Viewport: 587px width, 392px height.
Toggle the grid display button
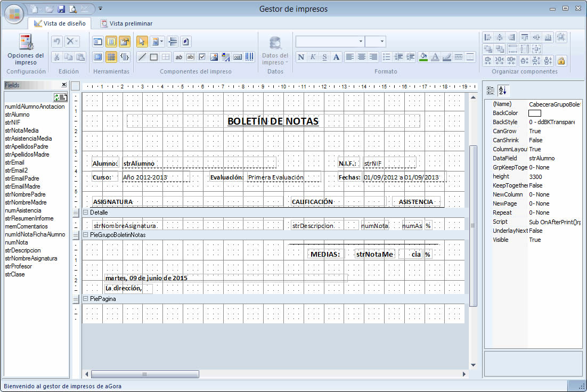(111, 57)
